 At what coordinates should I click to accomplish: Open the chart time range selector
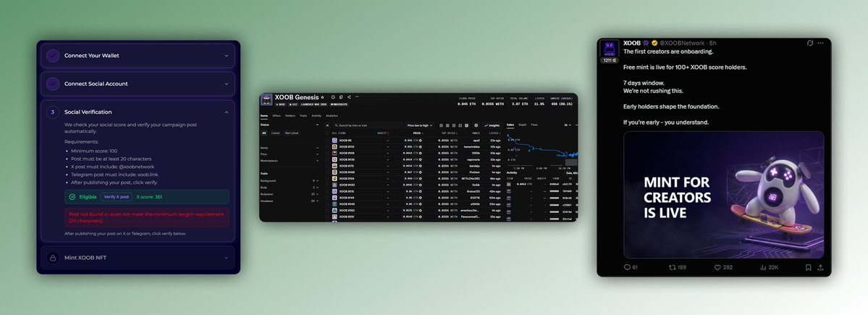pyautogui.click(x=568, y=125)
